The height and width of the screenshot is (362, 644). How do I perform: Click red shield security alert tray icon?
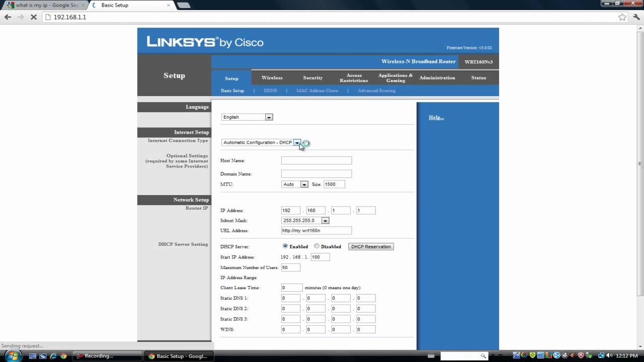point(581,355)
